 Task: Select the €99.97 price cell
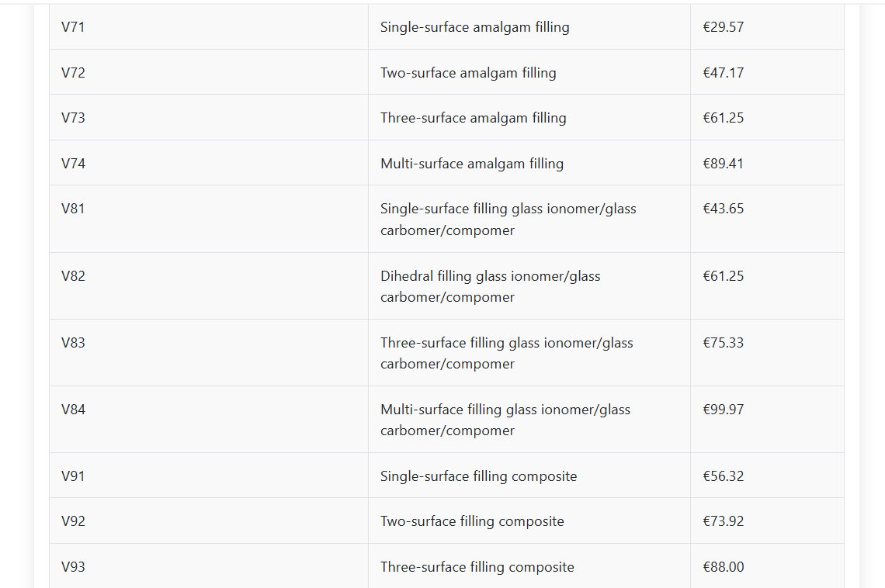coord(723,410)
